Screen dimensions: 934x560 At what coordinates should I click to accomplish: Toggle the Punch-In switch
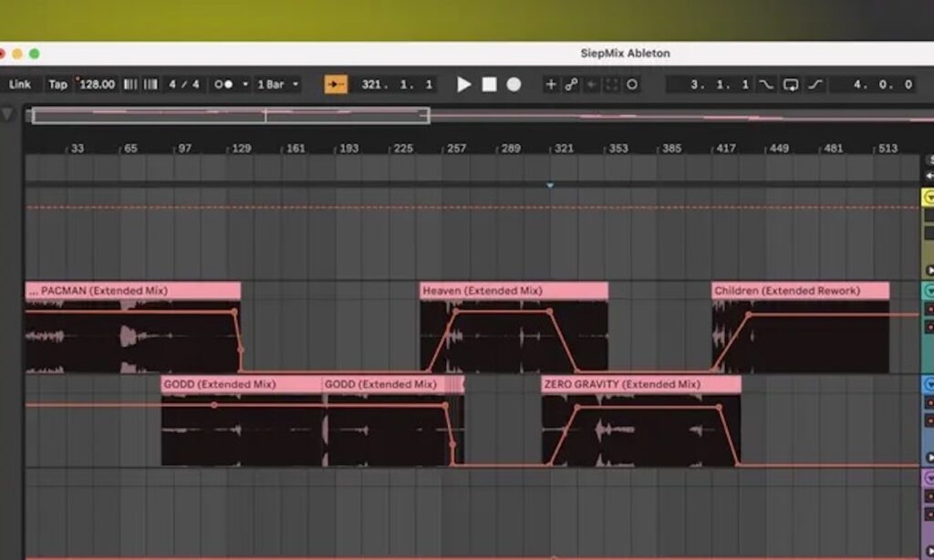click(766, 85)
